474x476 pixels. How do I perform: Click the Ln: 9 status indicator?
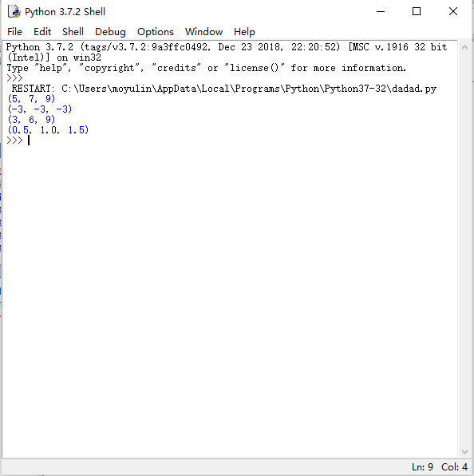pos(422,466)
